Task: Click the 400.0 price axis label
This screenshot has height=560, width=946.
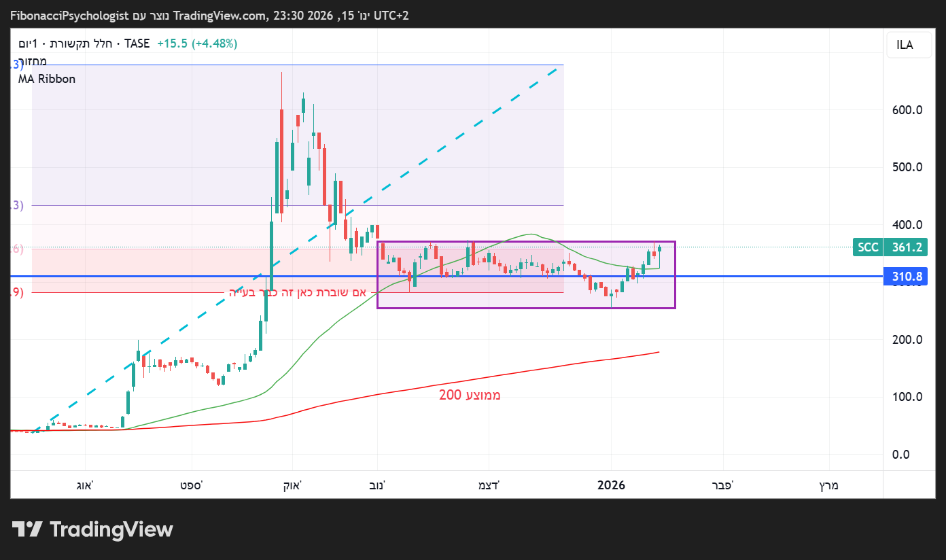Action: point(907,225)
